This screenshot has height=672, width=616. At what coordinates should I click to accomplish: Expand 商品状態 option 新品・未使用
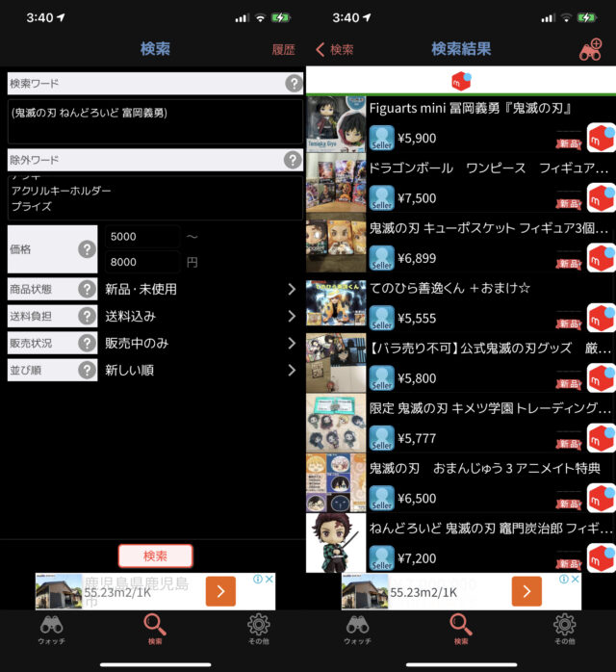[x=200, y=289]
